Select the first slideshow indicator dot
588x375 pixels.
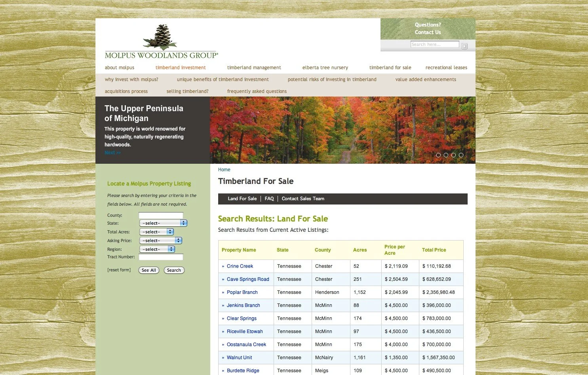[x=438, y=155]
